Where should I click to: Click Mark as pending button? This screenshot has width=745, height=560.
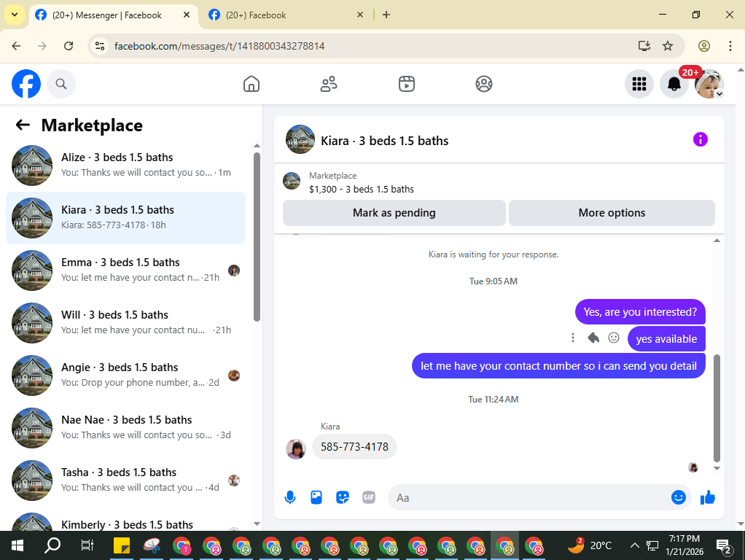pos(394,212)
